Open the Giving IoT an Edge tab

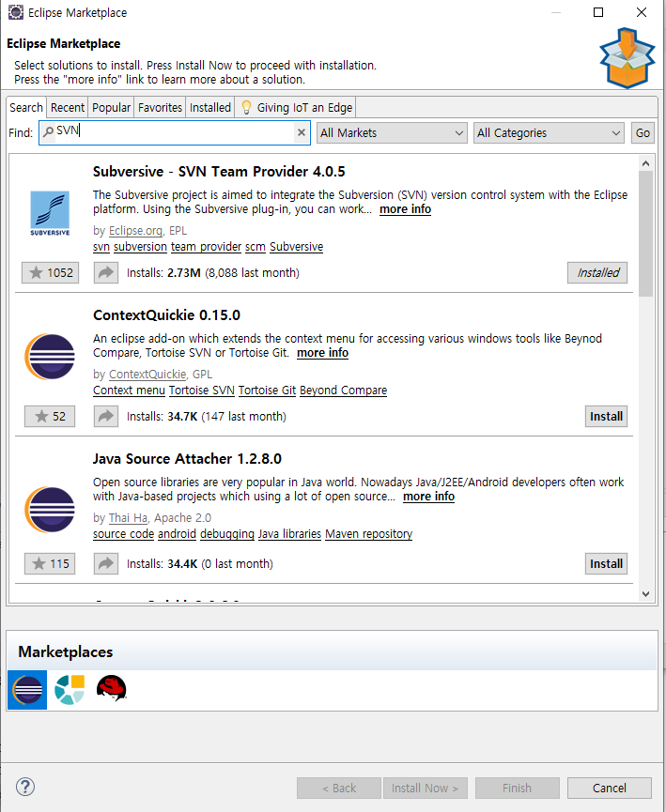[296, 107]
